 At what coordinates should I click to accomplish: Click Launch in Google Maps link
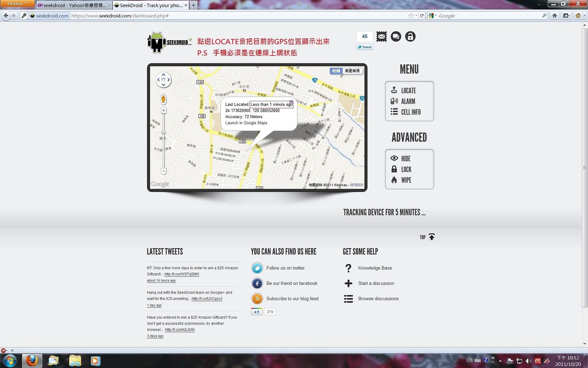[246, 123]
